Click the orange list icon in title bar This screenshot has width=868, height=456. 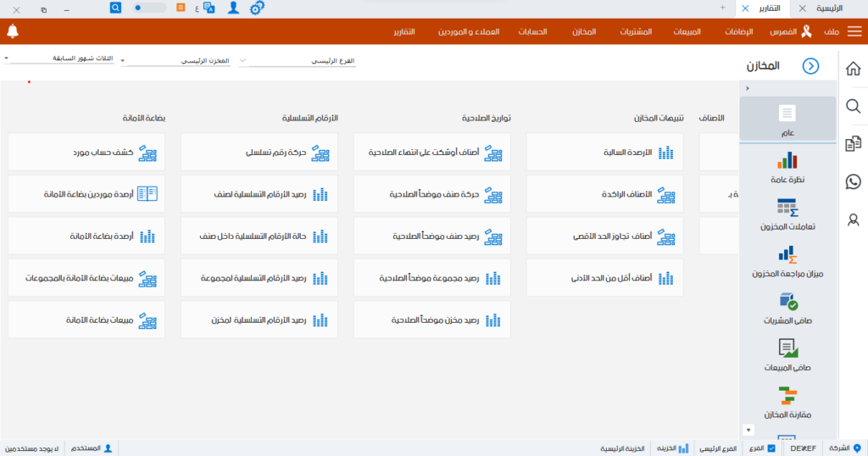[x=181, y=7]
